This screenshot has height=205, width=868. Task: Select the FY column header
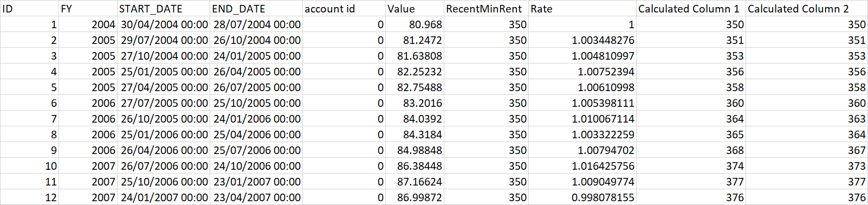88,9
